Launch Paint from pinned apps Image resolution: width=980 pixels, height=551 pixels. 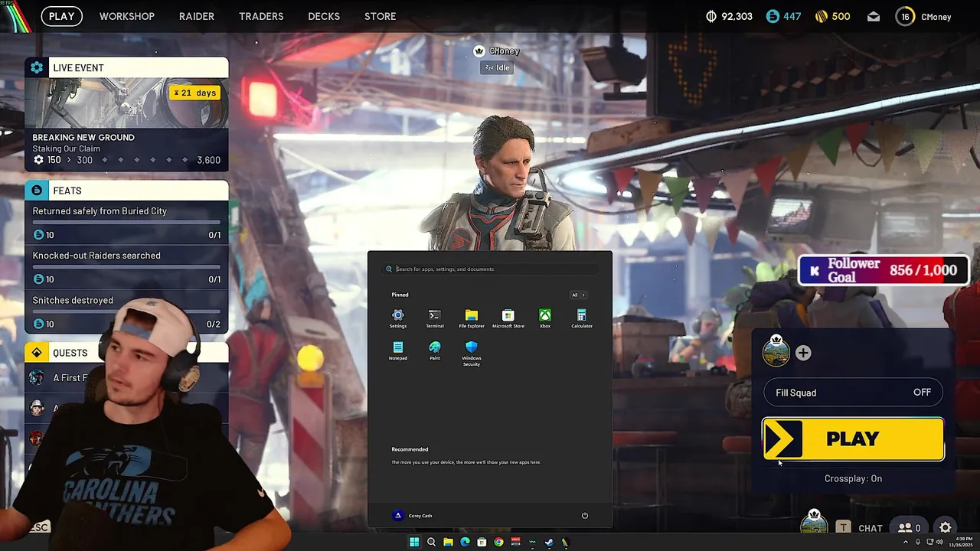[434, 350]
